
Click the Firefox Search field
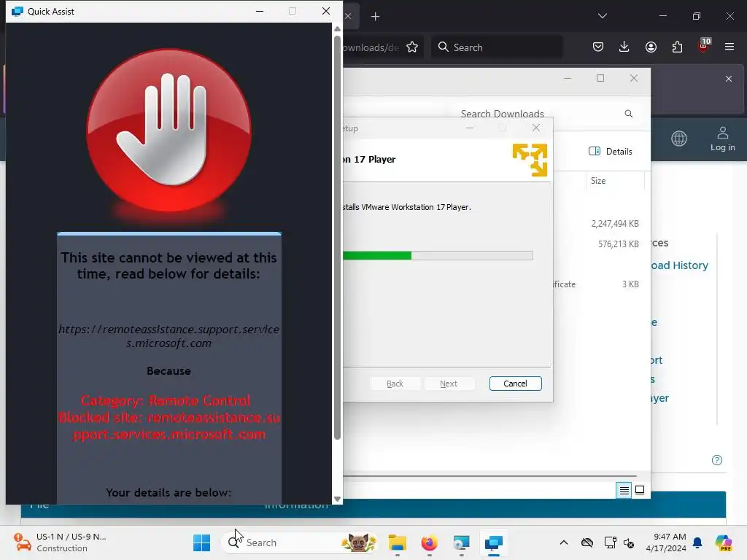497,47
